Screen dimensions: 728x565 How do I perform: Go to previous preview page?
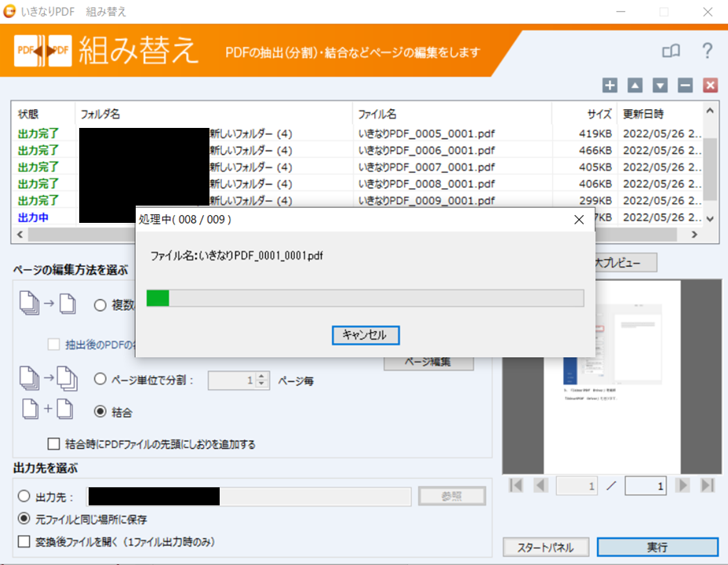point(541,486)
